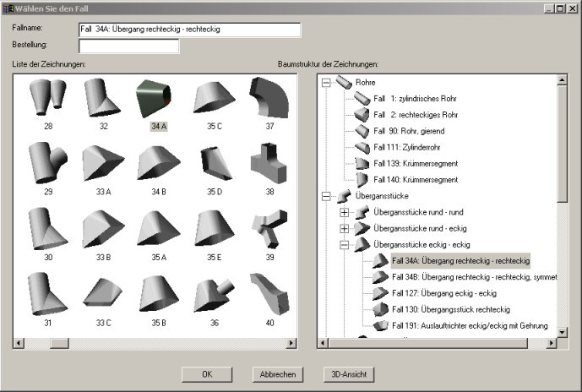Confirm with the OK button
This screenshot has width=582, height=392.
coord(207,374)
